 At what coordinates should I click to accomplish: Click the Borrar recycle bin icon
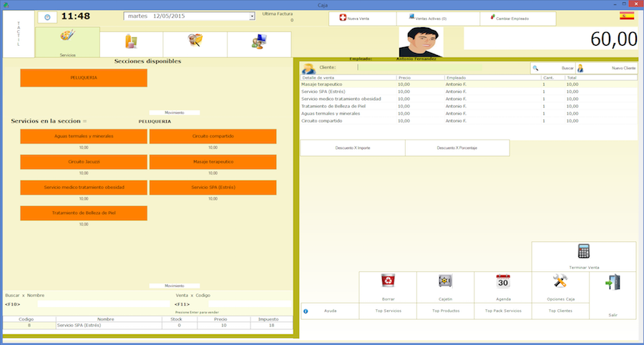point(388,281)
